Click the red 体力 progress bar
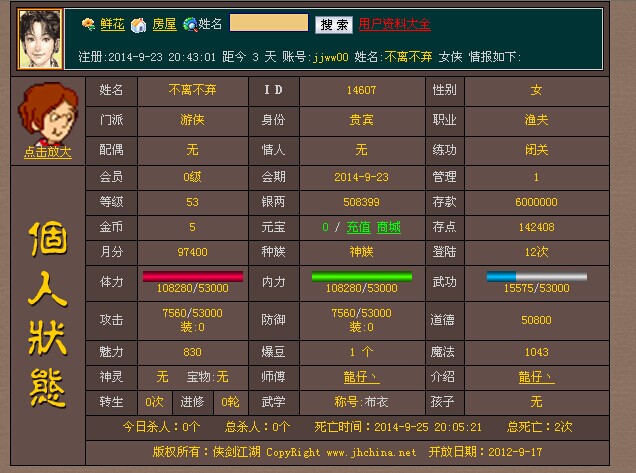 tap(193, 276)
